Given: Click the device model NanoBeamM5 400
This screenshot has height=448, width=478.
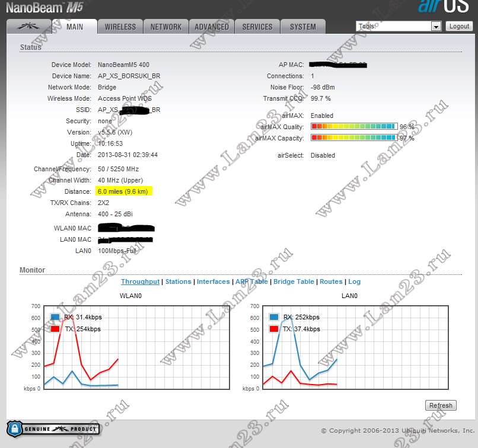Looking at the screenshot, I should pos(123,65).
